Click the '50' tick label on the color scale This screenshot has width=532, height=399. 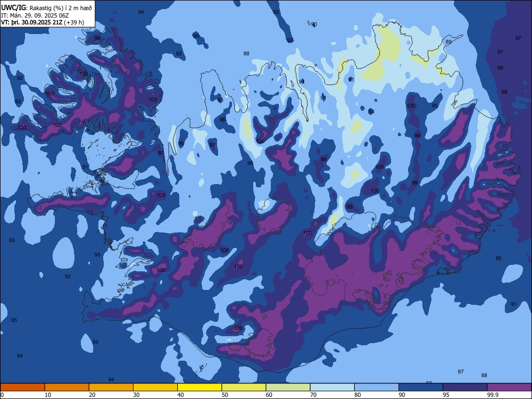click(x=225, y=395)
